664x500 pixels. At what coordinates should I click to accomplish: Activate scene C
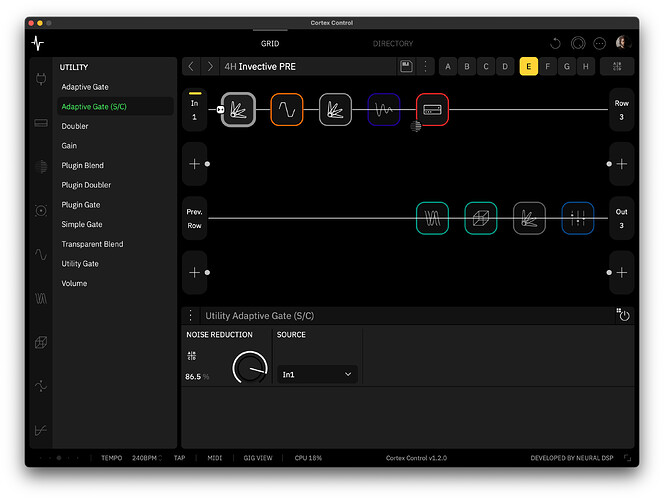coord(486,66)
